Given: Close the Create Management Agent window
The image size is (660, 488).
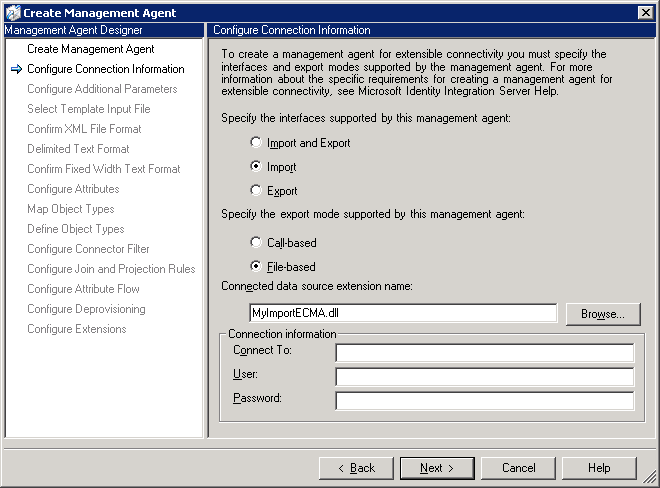Looking at the screenshot, I should [x=645, y=13].
